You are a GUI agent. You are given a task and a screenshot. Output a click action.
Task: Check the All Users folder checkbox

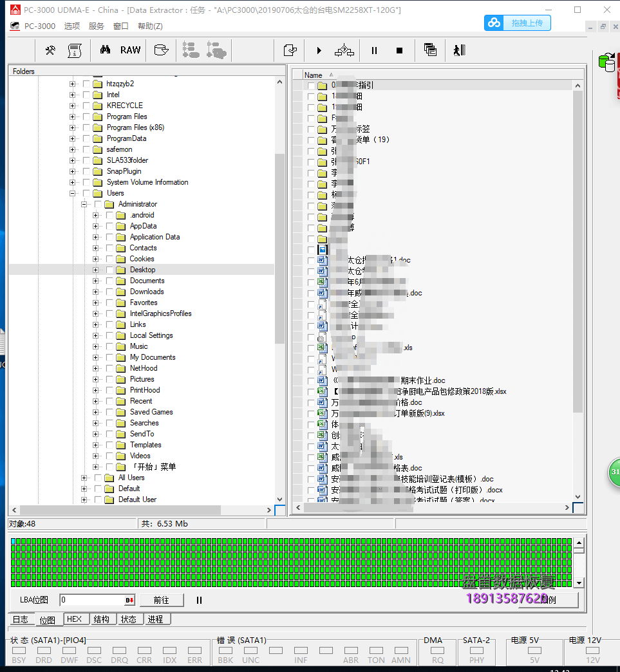tap(99, 478)
